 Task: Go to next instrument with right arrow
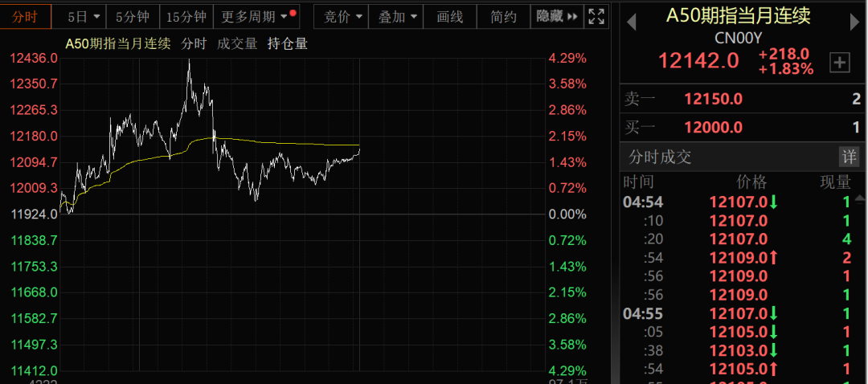coord(854,22)
